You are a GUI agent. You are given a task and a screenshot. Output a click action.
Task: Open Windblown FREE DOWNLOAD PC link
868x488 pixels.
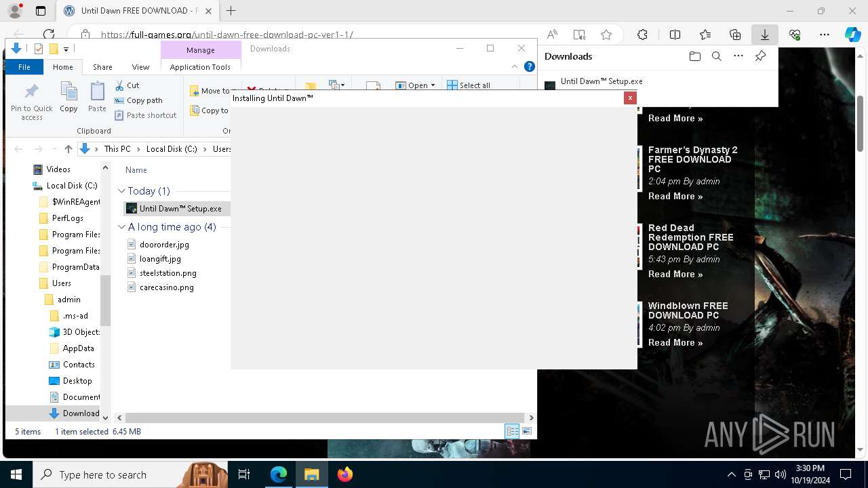(688, 310)
